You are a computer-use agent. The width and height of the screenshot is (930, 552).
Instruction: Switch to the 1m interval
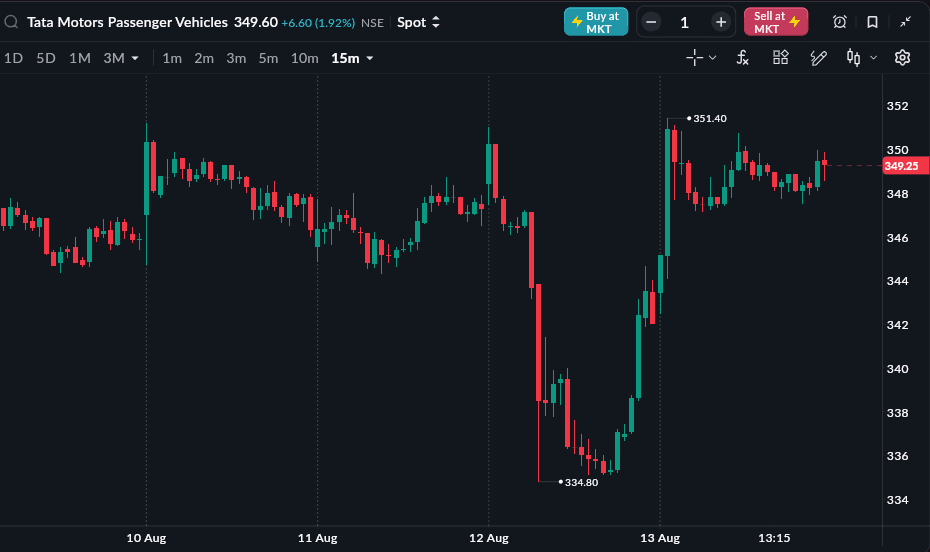coord(172,58)
